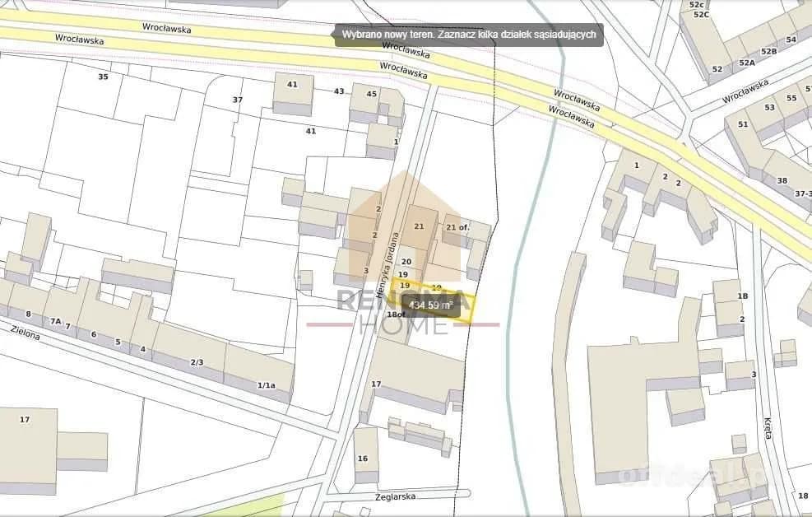The width and height of the screenshot is (812, 517).
Task: Click the Kręta street label
Action: tap(768, 428)
